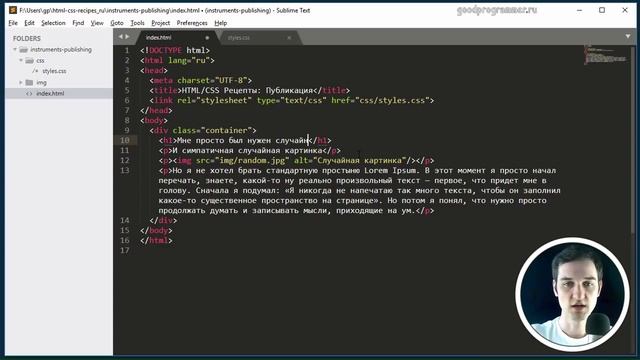The width and height of the screenshot is (640, 360).
Task: Go to previous tab arrow
Action: [x=120, y=37]
